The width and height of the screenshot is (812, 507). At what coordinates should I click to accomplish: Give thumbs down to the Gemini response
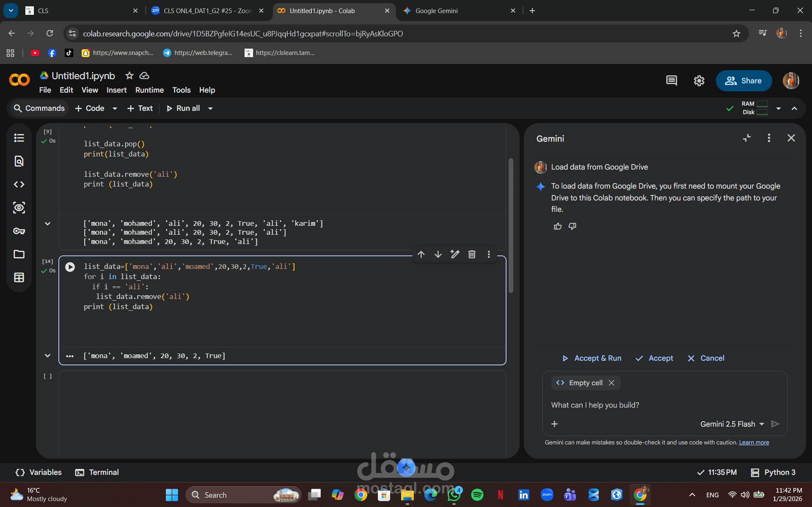point(572,226)
